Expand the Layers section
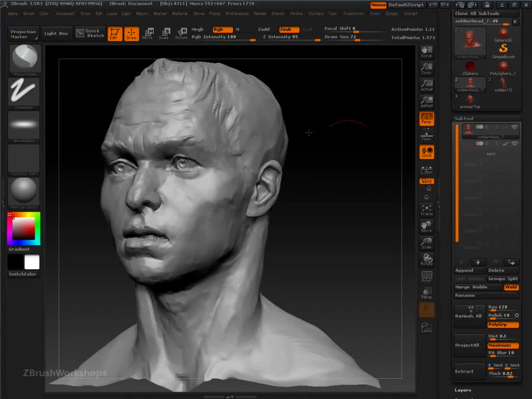Viewport: 532px width, 399px height. [x=463, y=390]
